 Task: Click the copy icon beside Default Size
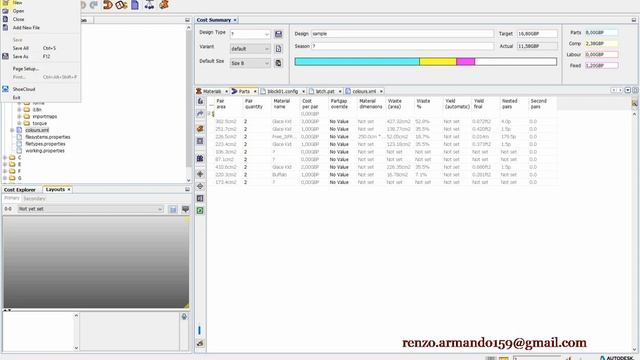(x=278, y=63)
